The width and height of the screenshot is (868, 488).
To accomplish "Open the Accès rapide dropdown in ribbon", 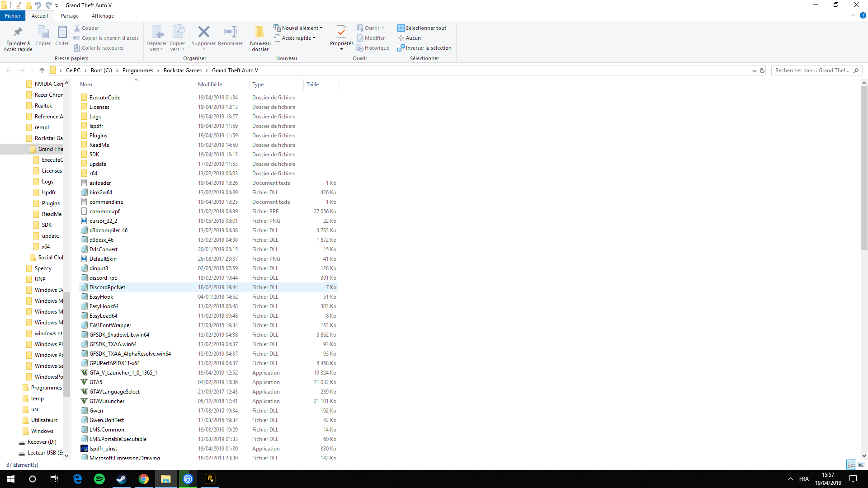I will click(296, 38).
